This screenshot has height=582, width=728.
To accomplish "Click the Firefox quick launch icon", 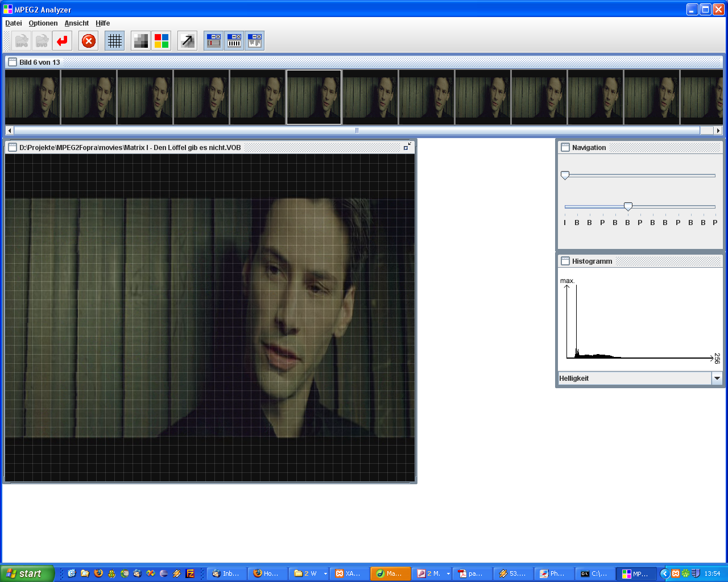I will pyautogui.click(x=98, y=573).
